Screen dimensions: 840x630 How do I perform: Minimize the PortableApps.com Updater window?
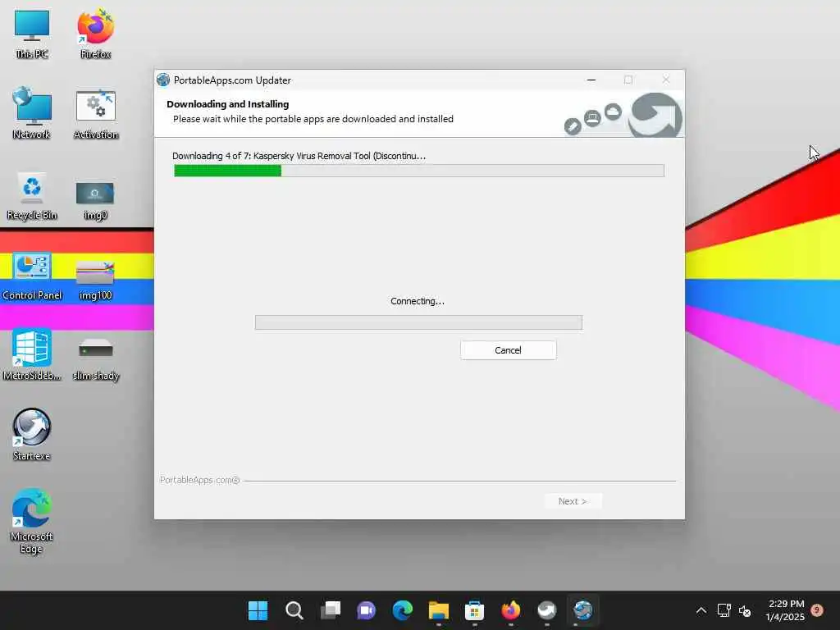click(x=591, y=80)
